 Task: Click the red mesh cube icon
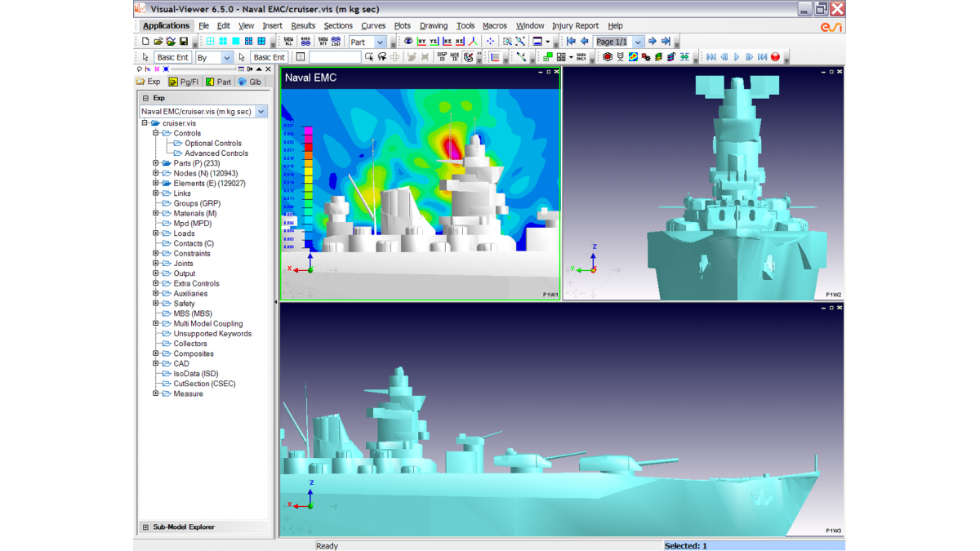click(x=607, y=57)
